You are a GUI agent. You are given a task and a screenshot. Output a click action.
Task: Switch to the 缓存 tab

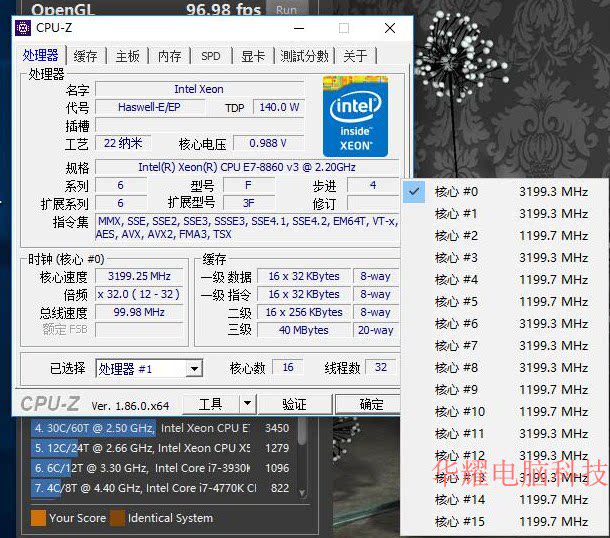tap(85, 56)
